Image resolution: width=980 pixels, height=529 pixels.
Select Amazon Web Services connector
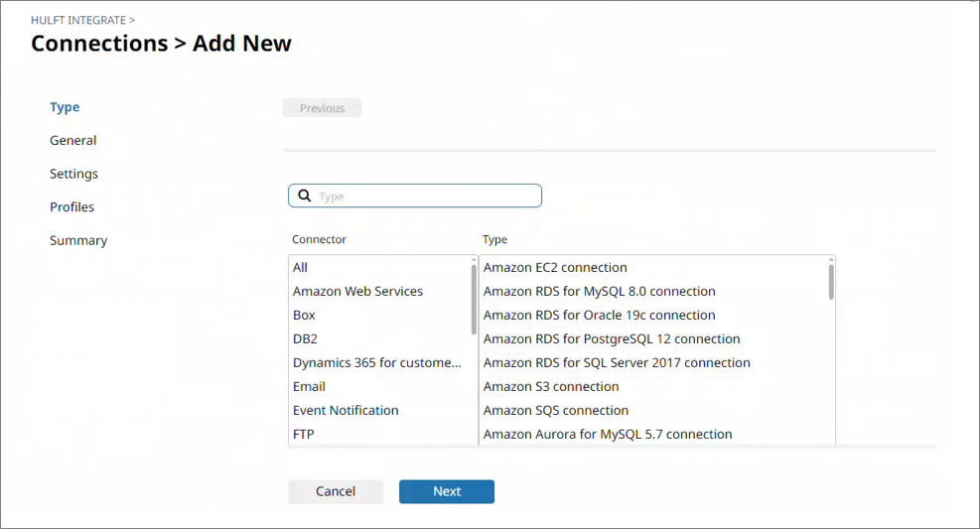[x=357, y=292]
